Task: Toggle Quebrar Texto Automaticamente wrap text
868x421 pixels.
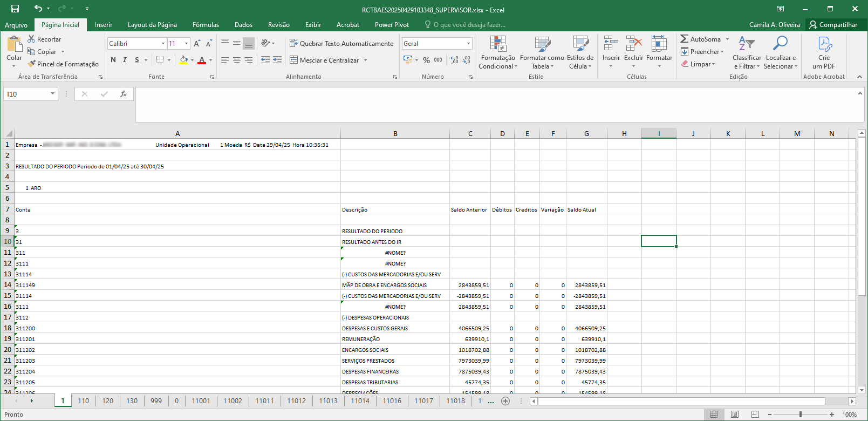Action: 341,44
